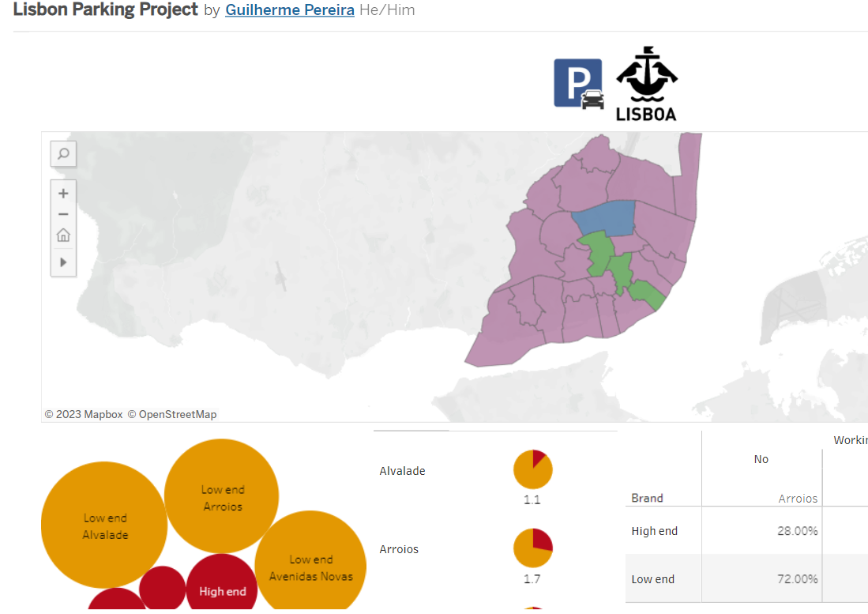Click the Lisbon Parking Project title
The width and height of the screenshot is (868, 614).
(105, 9)
